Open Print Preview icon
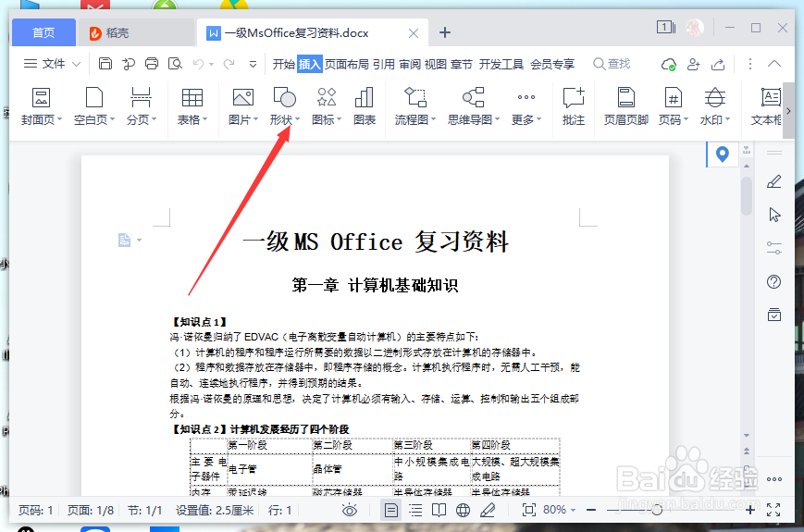The height and width of the screenshot is (532, 804). point(176,64)
